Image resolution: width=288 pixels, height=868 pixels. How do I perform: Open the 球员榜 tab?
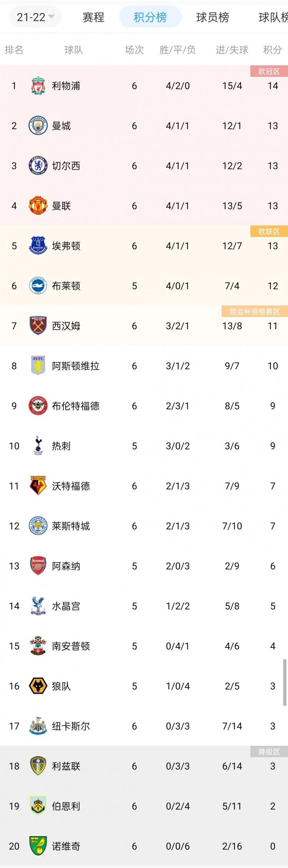212,17
